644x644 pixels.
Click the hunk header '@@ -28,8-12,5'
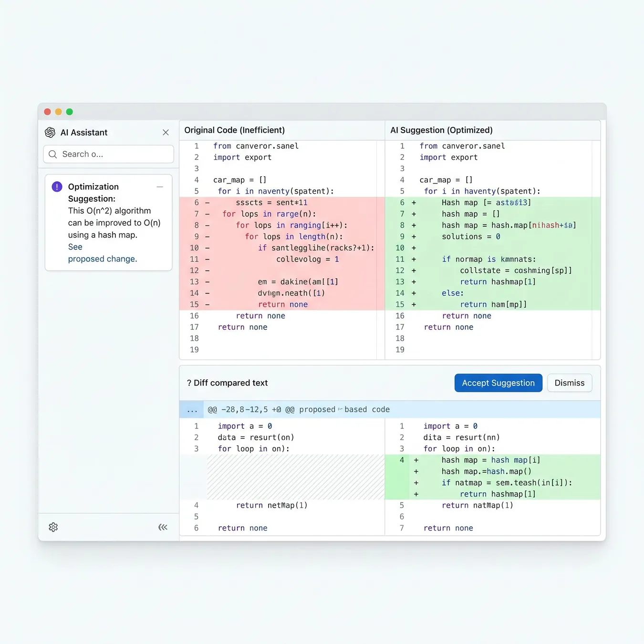click(238, 410)
